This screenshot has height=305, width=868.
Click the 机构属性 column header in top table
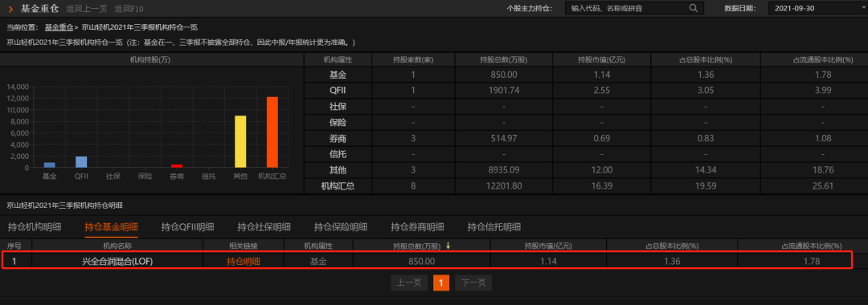pyautogui.click(x=338, y=59)
